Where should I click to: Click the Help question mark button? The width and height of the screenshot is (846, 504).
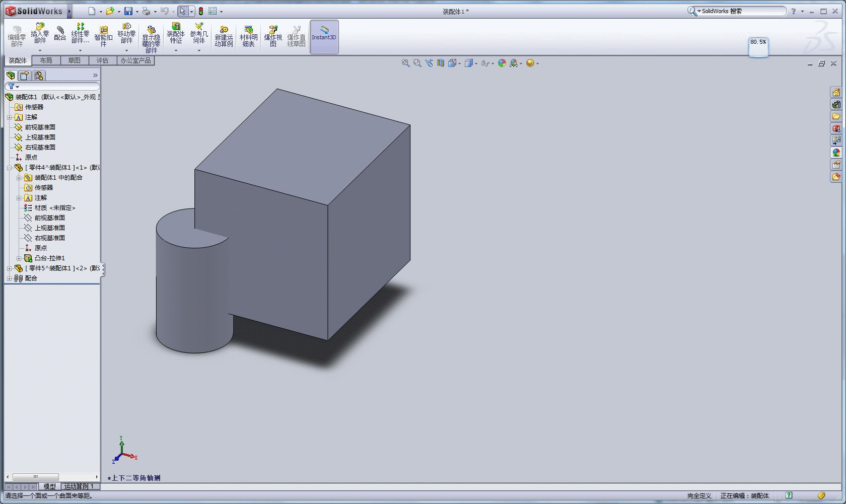(x=794, y=11)
